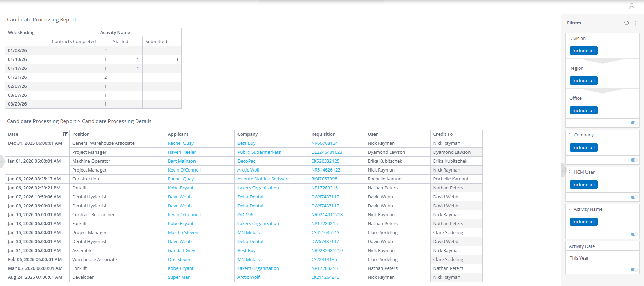Image resolution: width=644 pixels, height=286 pixels.
Task: Open requisition DL3246481023
Action: tap(327, 152)
